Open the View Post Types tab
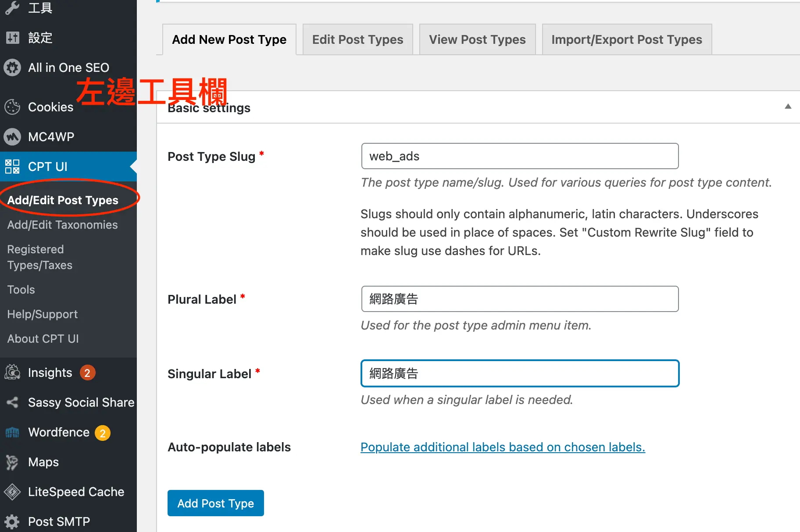Viewport: 800px width, 532px height. (477, 39)
